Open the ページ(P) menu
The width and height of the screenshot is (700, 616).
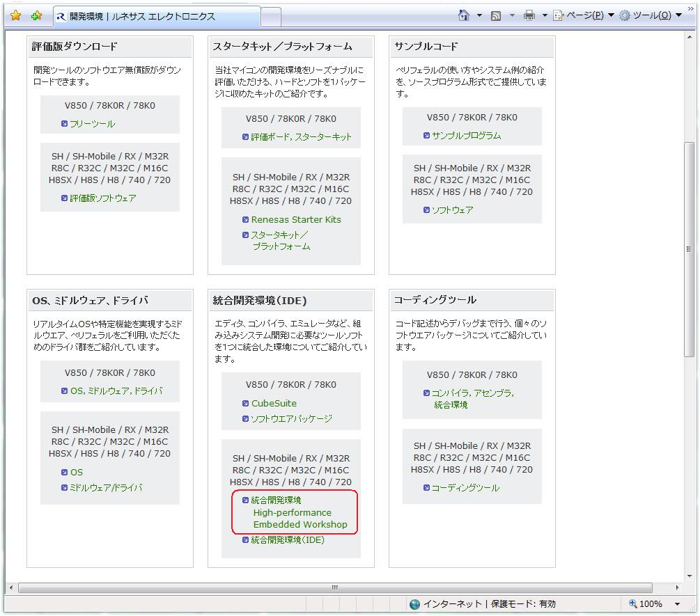584,15
